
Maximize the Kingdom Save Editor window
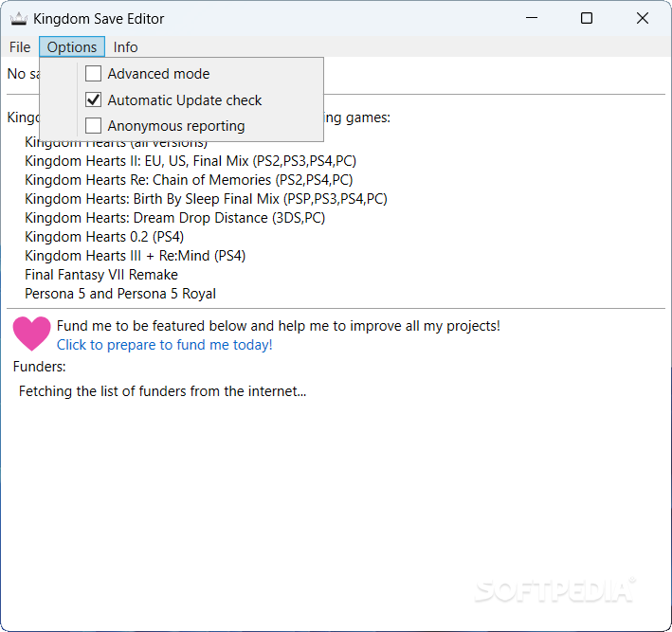(587, 18)
